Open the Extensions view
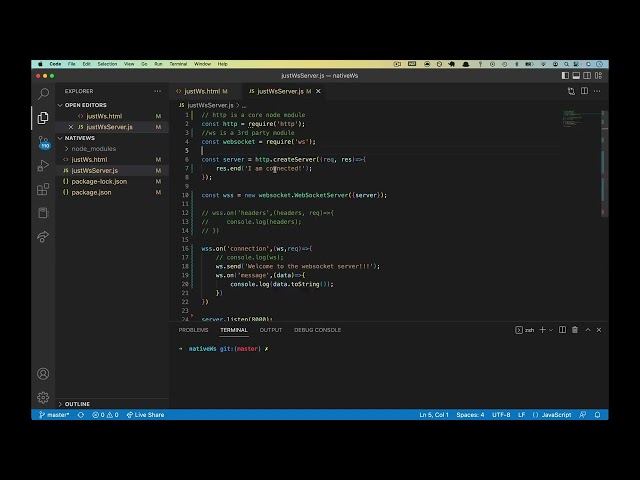 (x=43, y=189)
